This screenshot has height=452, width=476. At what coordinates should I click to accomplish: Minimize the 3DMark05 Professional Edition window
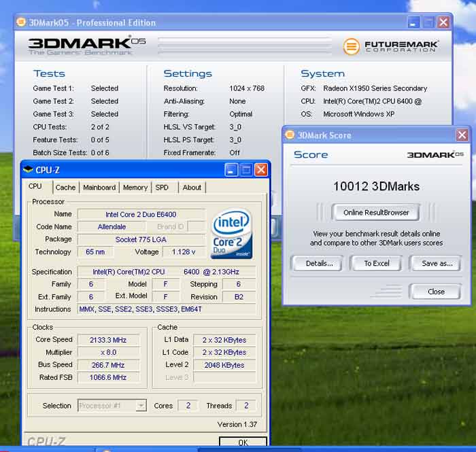413,22
